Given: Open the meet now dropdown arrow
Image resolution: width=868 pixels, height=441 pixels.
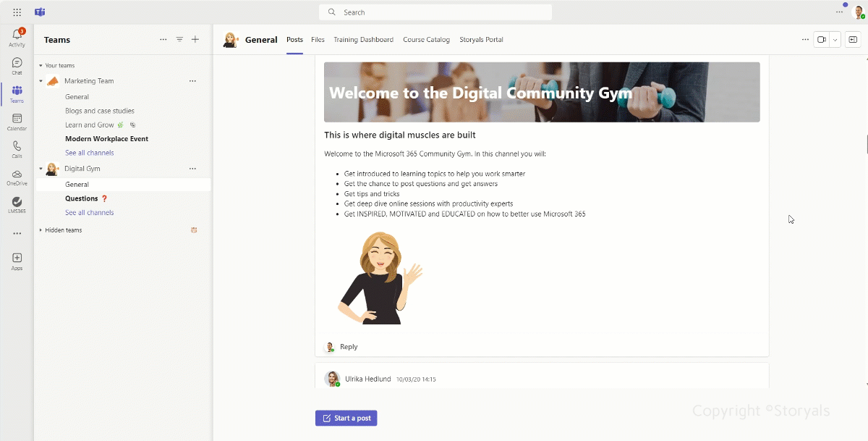Looking at the screenshot, I should coord(835,40).
